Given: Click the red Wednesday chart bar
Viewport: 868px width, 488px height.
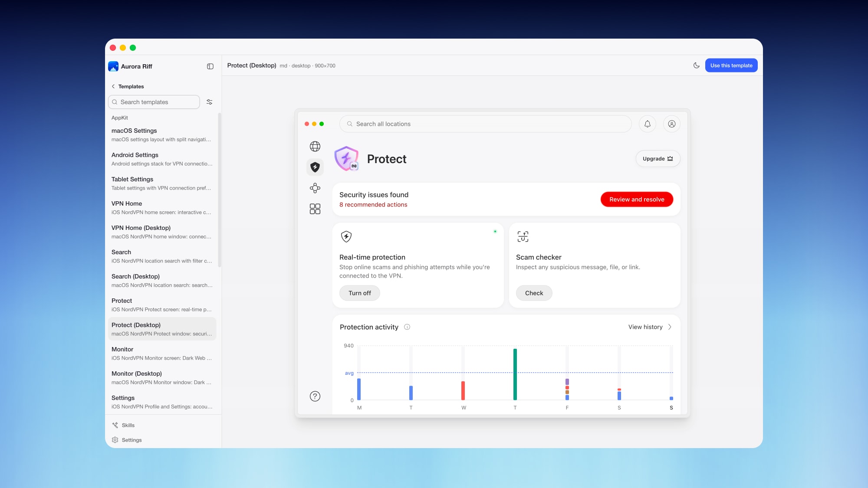Looking at the screenshot, I should click(463, 390).
